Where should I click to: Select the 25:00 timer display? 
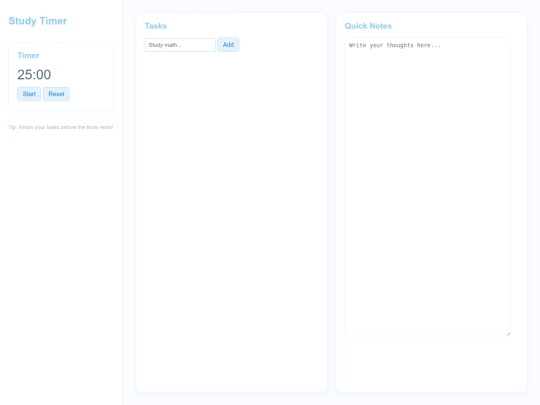pyautogui.click(x=34, y=74)
